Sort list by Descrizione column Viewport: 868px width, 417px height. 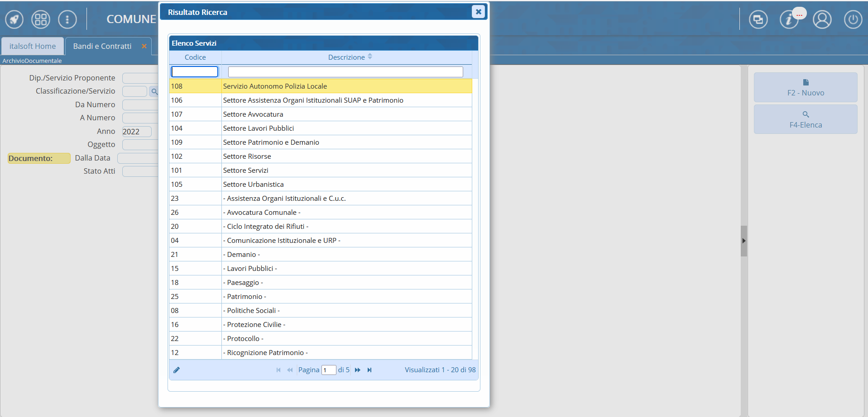(x=347, y=57)
